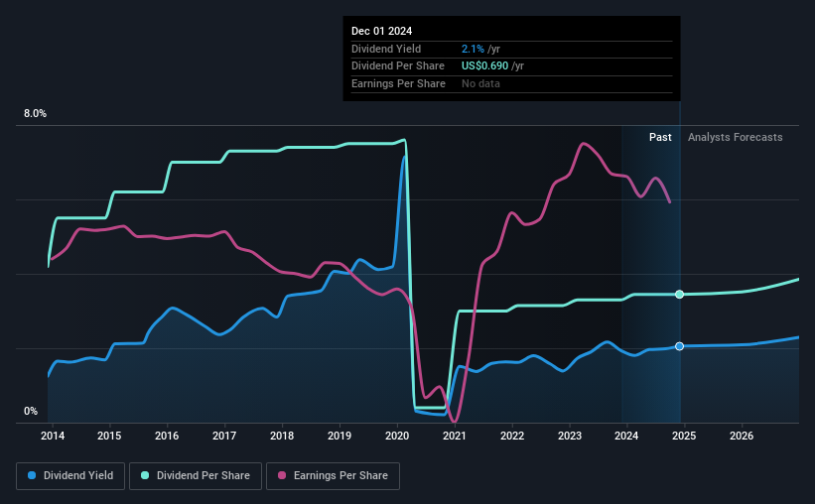Click the 'No data' earnings value
Screen dimensions: 815x504
tap(480, 83)
